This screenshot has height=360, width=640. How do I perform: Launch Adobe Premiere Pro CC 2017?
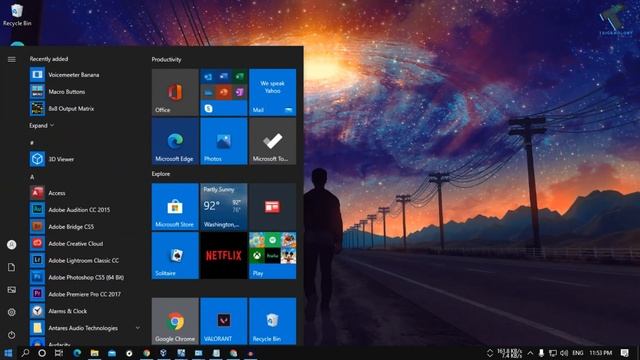point(84,294)
